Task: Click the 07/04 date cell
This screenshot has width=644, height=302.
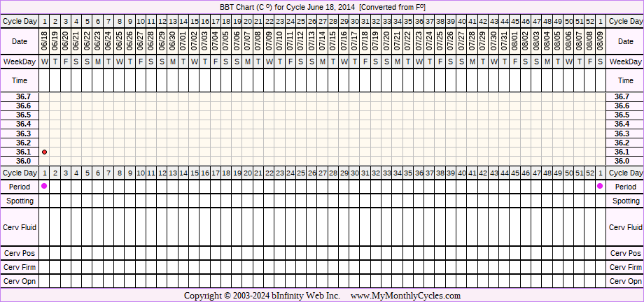Action: coord(216,41)
